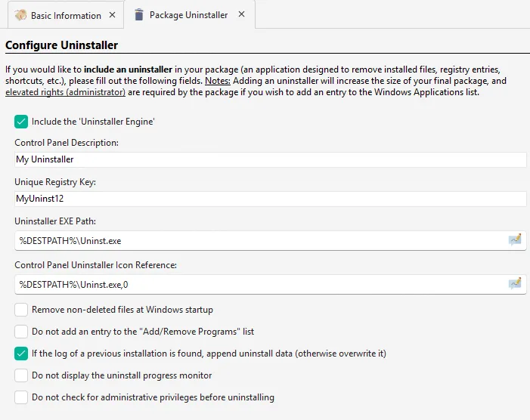Select the Package Uninstaller tab

188,15
